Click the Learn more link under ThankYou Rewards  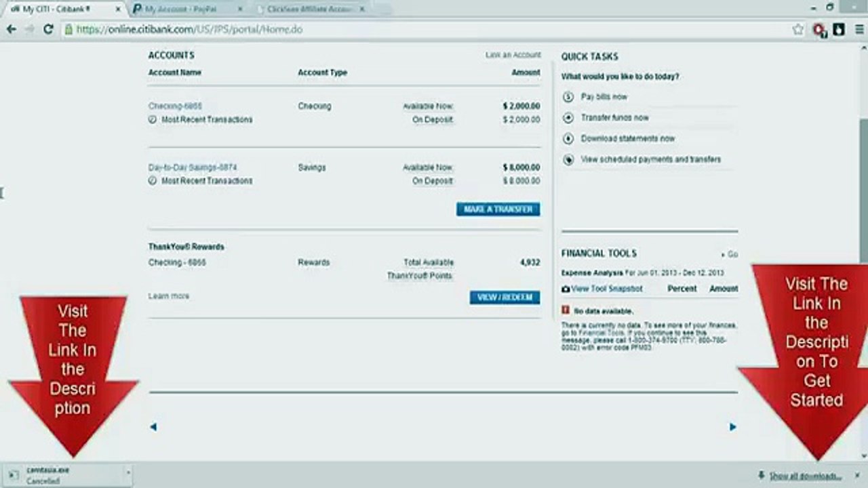click(169, 296)
